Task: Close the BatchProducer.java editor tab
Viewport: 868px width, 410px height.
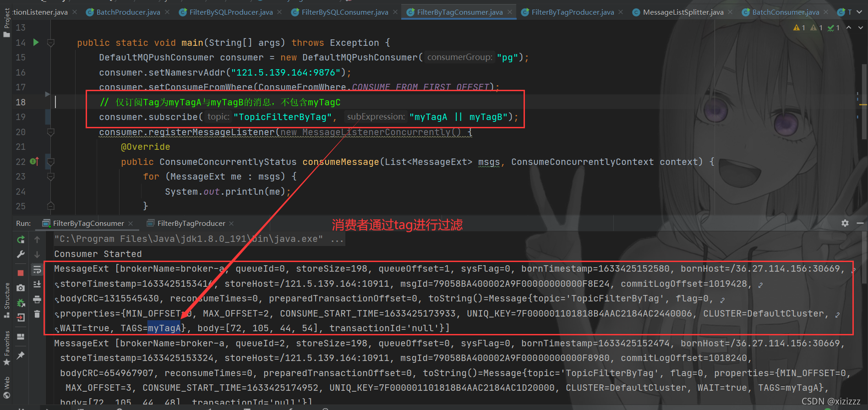Action: 167,12
